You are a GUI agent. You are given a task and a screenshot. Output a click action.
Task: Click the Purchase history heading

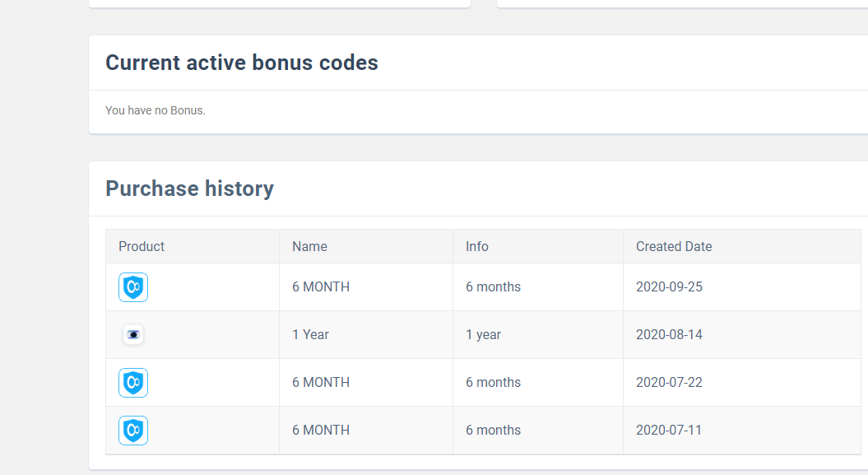coord(189,189)
